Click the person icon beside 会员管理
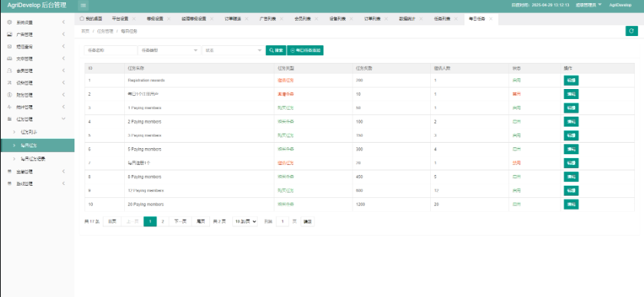644x297 pixels. pyautogui.click(x=9, y=71)
